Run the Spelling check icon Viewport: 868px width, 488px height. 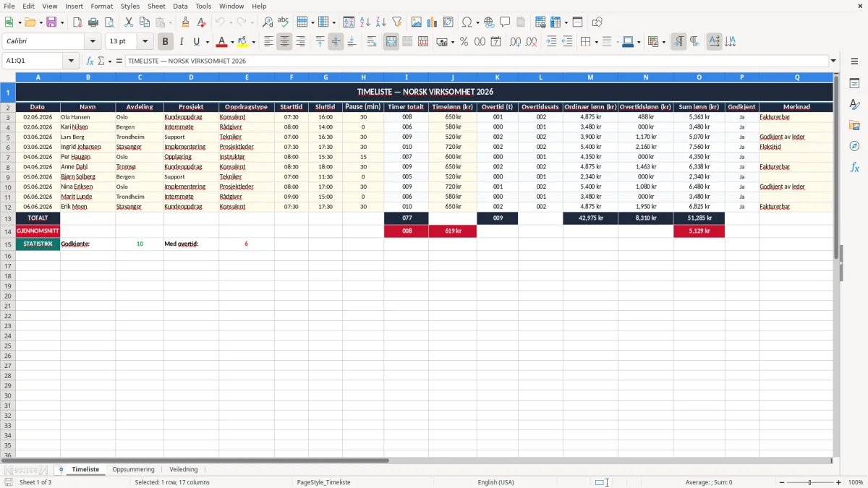(x=284, y=22)
